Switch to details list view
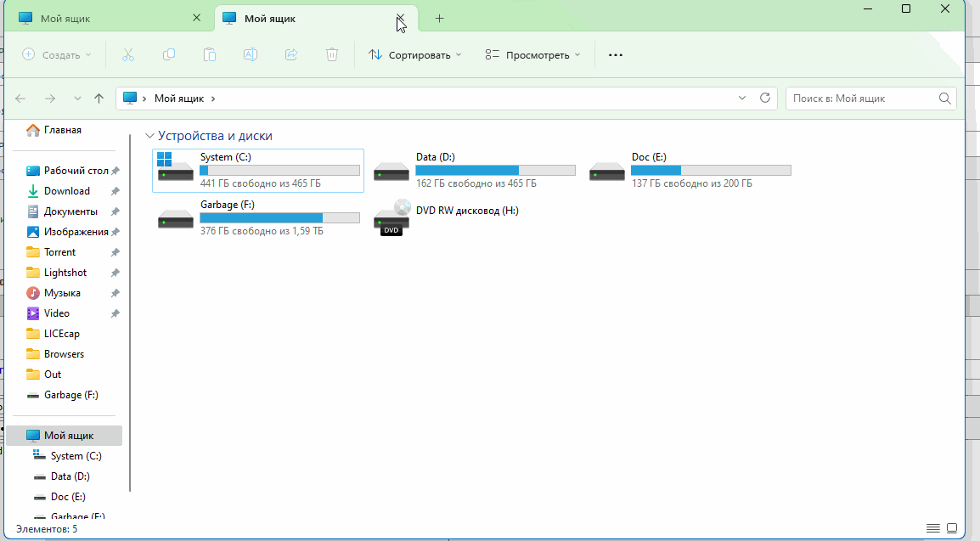Image resolution: width=980 pixels, height=541 pixels. (x=932, y=528)
